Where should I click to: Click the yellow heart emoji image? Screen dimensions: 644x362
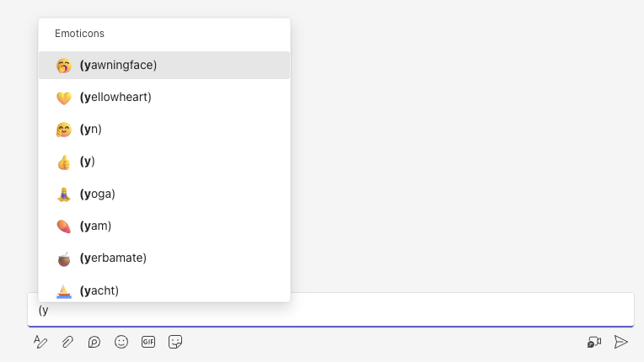coord(63,98)
